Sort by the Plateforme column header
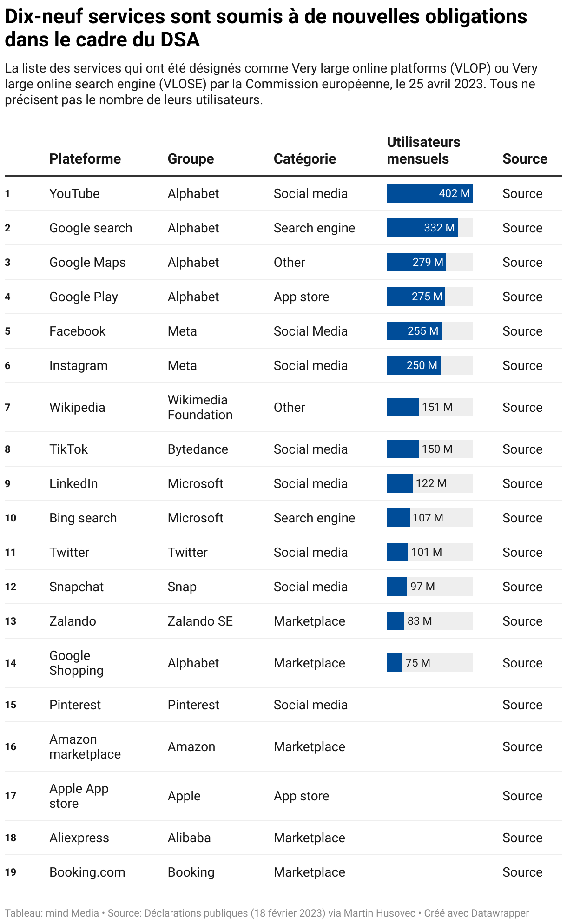The image size is (567, 924). click(85, 158)
